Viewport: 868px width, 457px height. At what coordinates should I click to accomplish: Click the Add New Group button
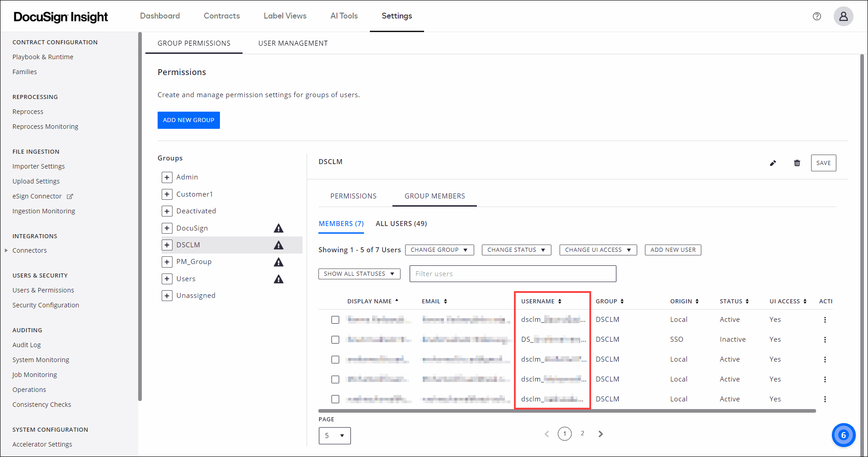click(x=189, y=120)
